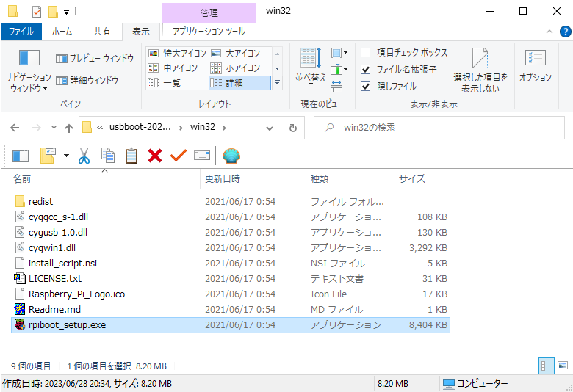Open the File (ファイル) tab

(x=21, y=32)
